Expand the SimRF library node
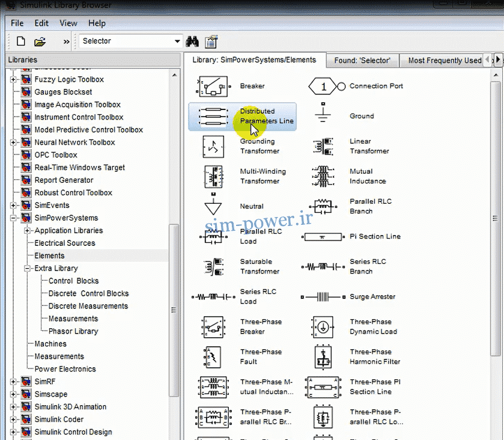 click(13, 382)
